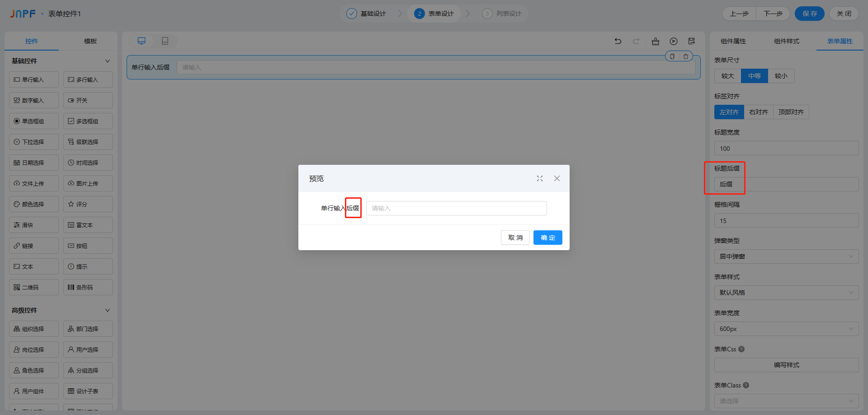This screenshot has width=868, height=415.
Task: Select the 数字输入 control
Action: pyautogui.click(x=34, y=100)
